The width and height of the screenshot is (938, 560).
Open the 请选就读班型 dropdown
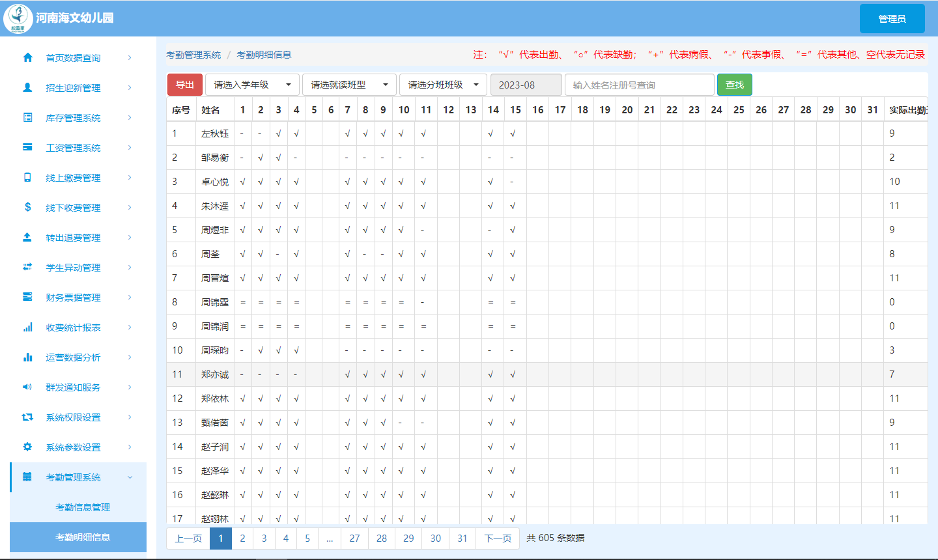(x=349, y=85)
